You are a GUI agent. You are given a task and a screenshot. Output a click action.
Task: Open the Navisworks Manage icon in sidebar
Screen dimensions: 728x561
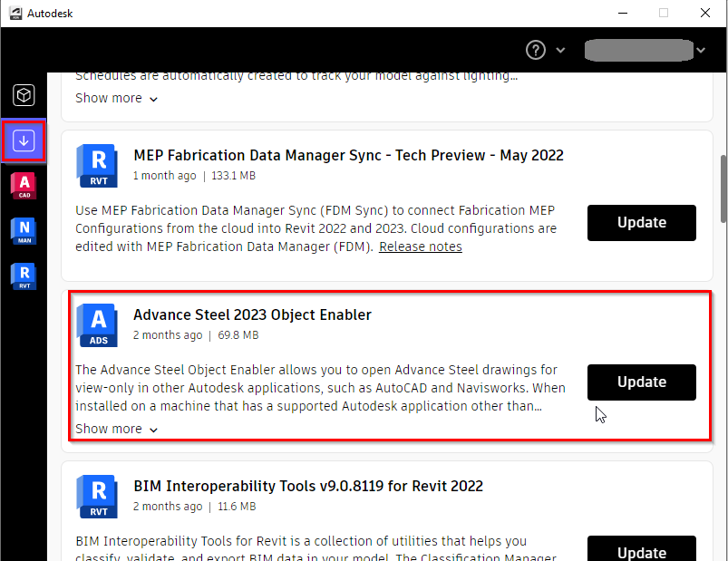click(24, 231)
